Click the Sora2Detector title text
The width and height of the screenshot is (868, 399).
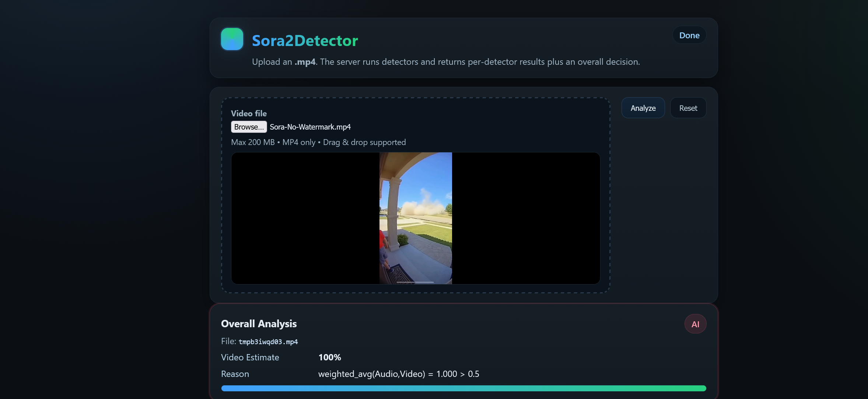coord(305,40)
